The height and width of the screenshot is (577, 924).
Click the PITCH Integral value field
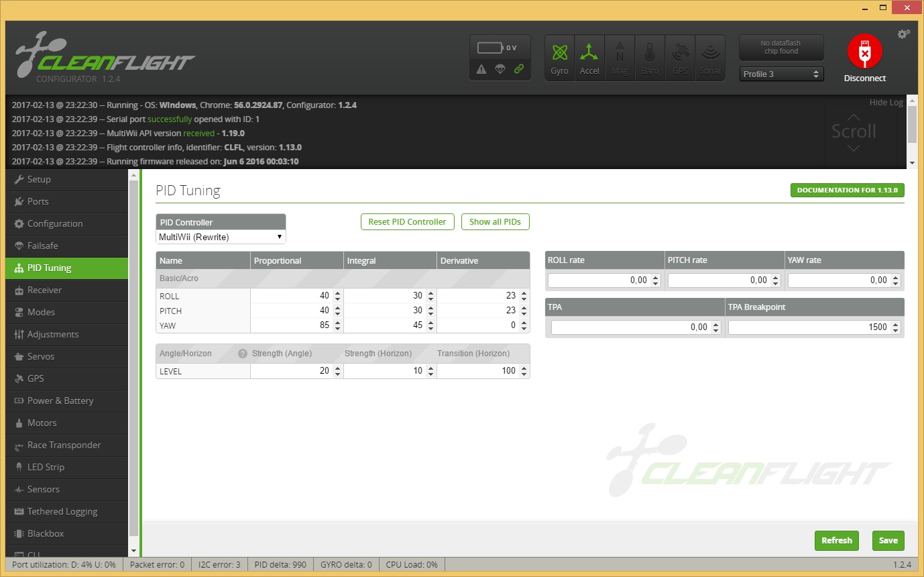coord(390,311)
